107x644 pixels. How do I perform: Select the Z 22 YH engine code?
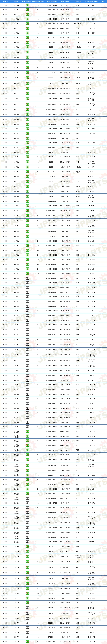(91, 603)
